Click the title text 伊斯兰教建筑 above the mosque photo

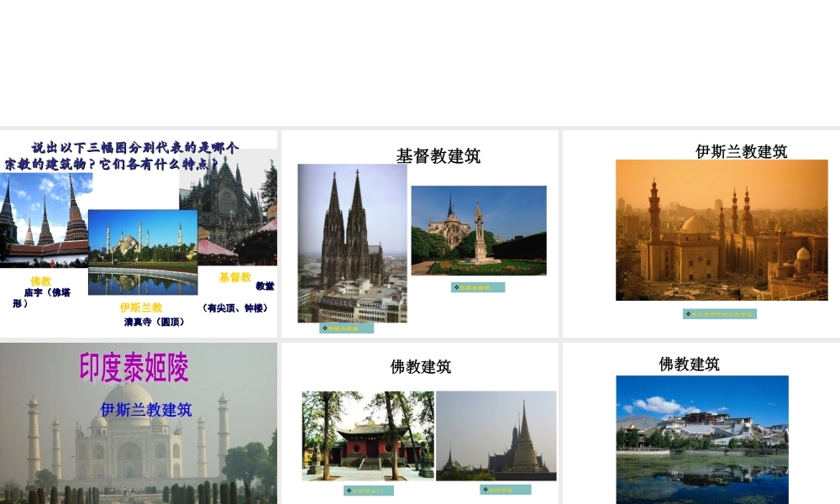pos(741,151)
